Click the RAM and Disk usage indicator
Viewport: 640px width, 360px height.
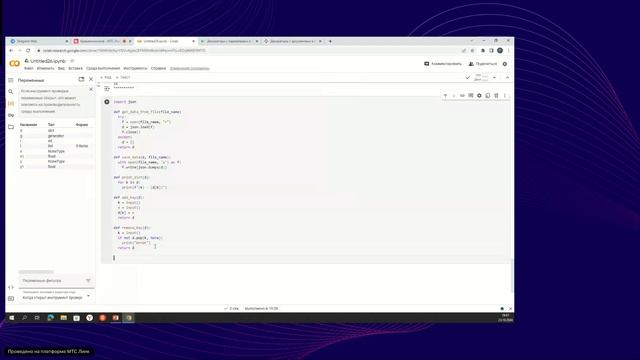click(481, 78)
